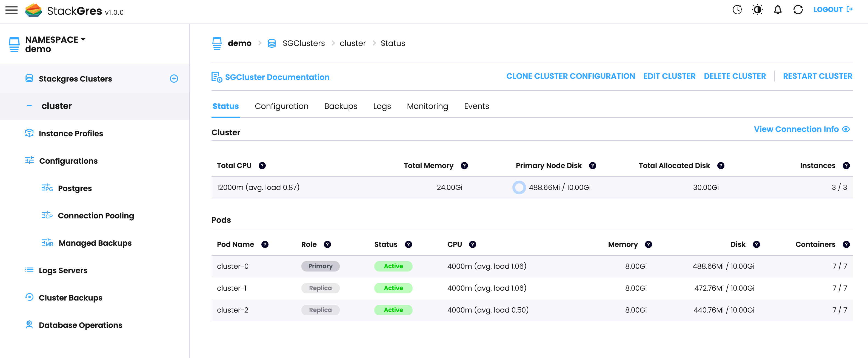Add a new cluster with plus icon

click(174, 79)
